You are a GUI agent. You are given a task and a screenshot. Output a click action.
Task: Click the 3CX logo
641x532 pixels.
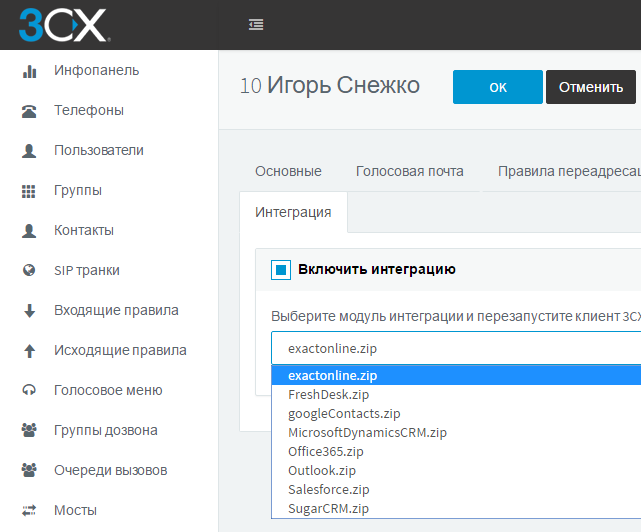point(65,25)
